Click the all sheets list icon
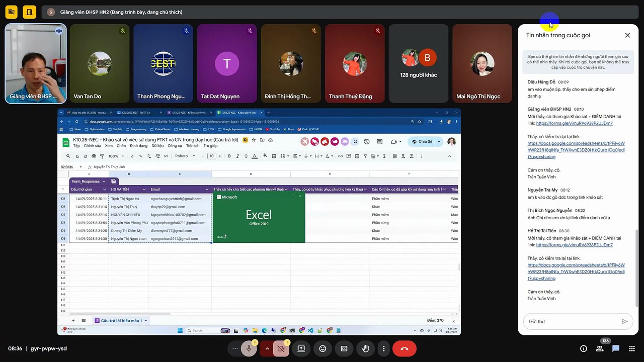 (84, 321)
